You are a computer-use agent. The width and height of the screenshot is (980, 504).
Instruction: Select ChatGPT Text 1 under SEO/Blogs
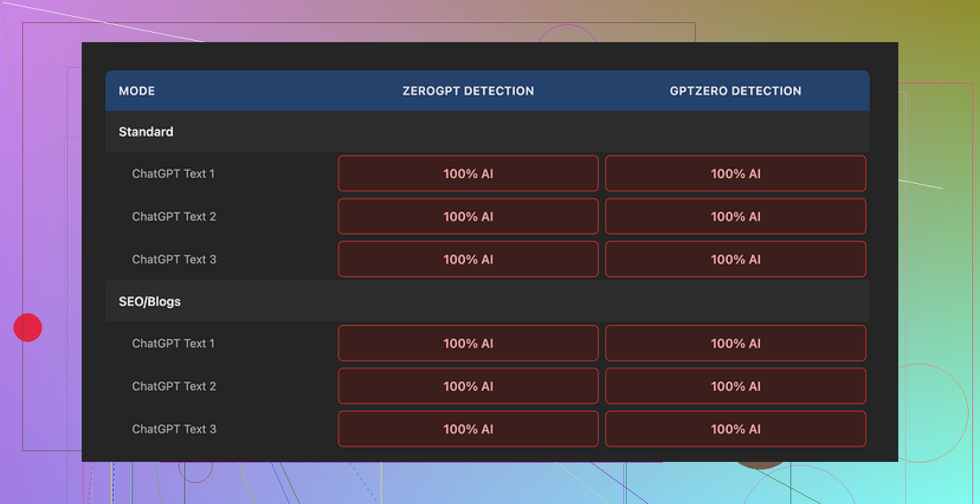(174, 343)
